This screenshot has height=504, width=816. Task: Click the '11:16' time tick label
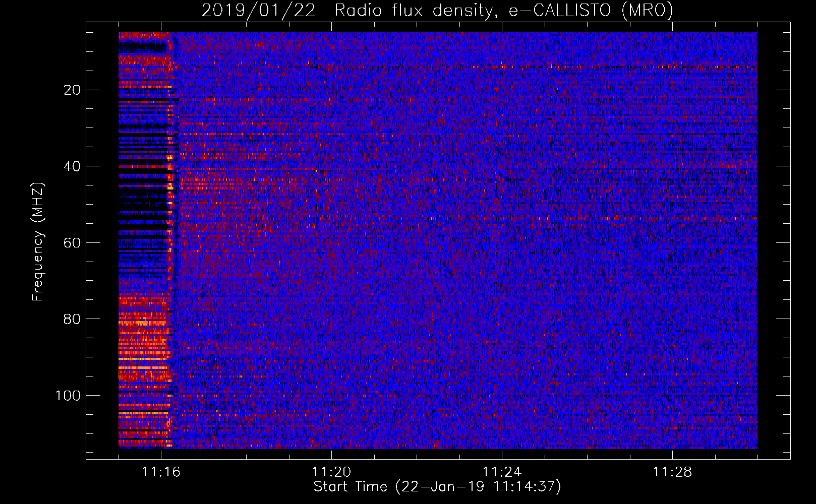(161, 472)
